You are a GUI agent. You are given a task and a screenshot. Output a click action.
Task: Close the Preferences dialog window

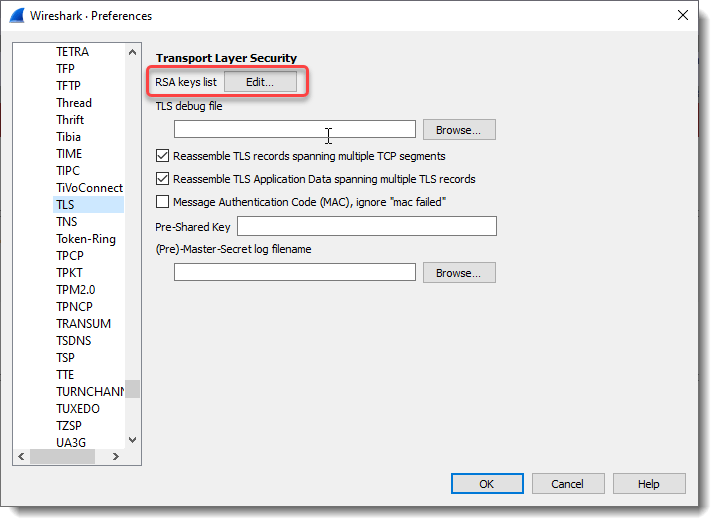coord(683,15)
